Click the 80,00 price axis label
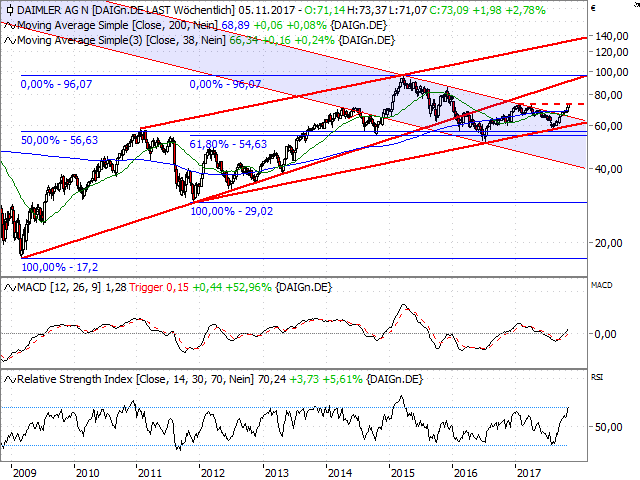The height and width of the screenshot is (480, 640). pos(609,96)
